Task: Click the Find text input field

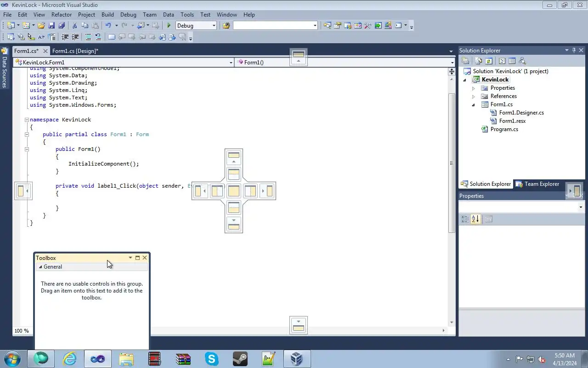Action: (x=272, y=26)
